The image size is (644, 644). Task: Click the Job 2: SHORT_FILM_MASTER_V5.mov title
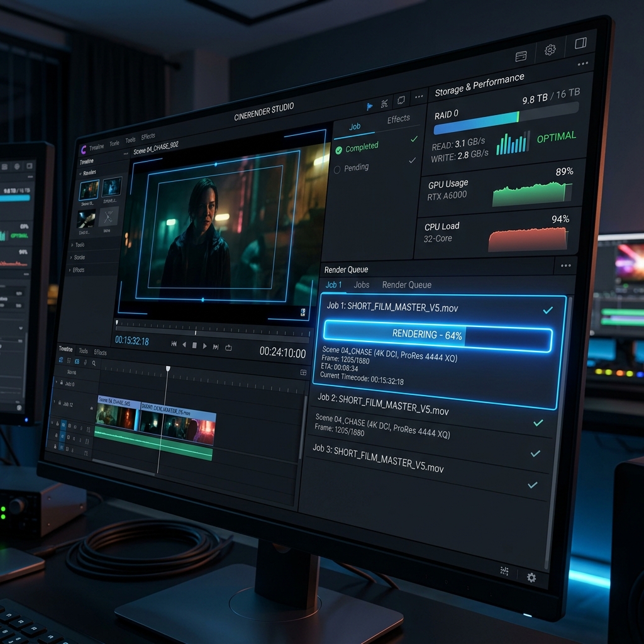[x=383, y=405]
